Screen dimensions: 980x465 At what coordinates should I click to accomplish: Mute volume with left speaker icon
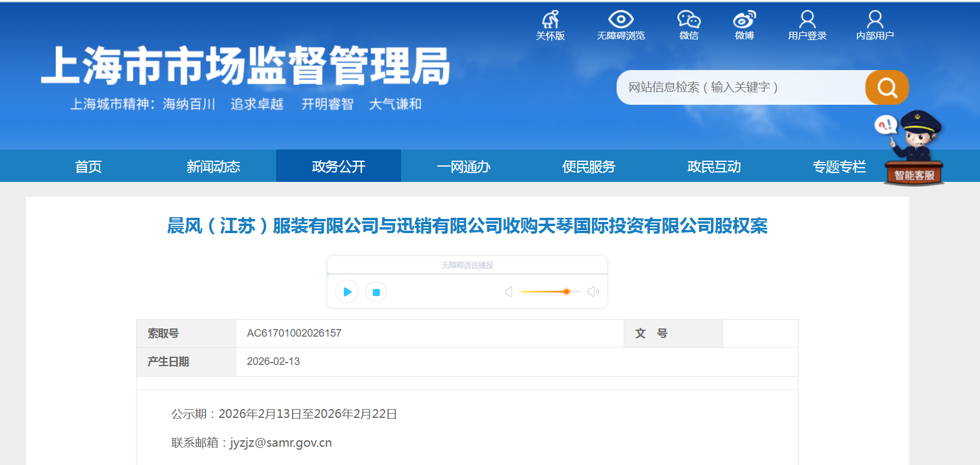click(509, 292)
